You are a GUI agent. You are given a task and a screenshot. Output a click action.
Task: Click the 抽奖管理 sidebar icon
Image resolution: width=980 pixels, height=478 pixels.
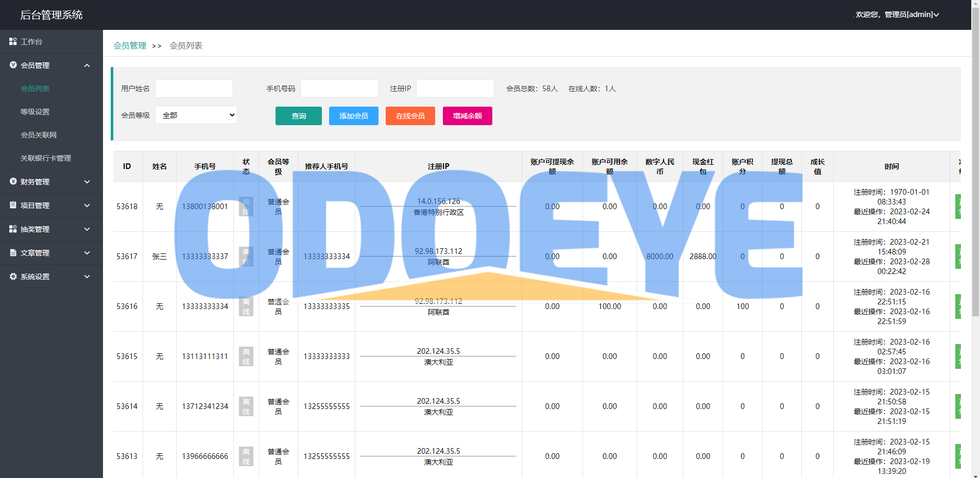tap(13, 229)
